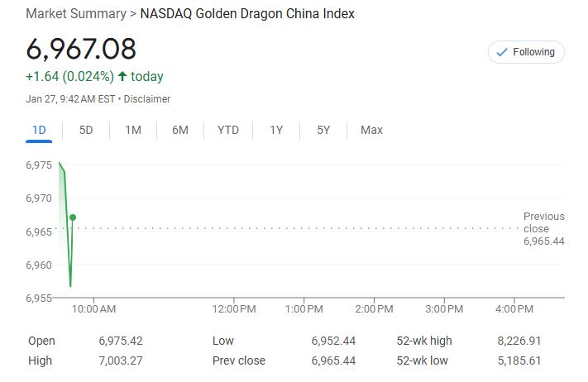The width and height of the screenshot is (588, 382).
Task: Click the green current price dot
Action: click(x=73, y=217)
